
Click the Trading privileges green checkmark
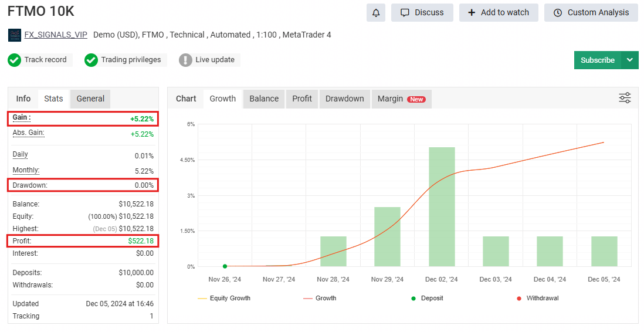(x=91, y=60)
